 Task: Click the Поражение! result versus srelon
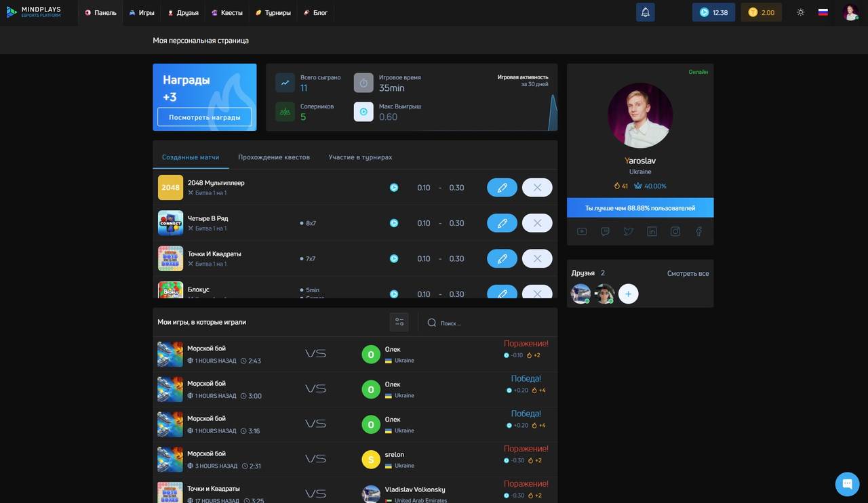tap(526, 449)
